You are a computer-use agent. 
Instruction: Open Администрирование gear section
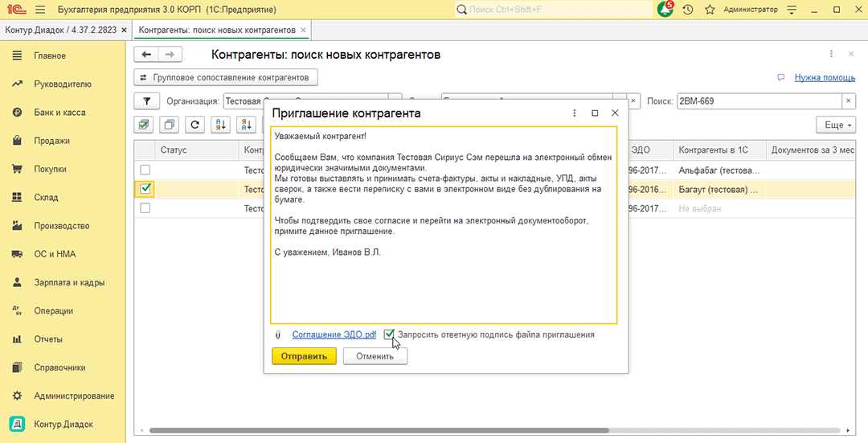pos(17,396)
